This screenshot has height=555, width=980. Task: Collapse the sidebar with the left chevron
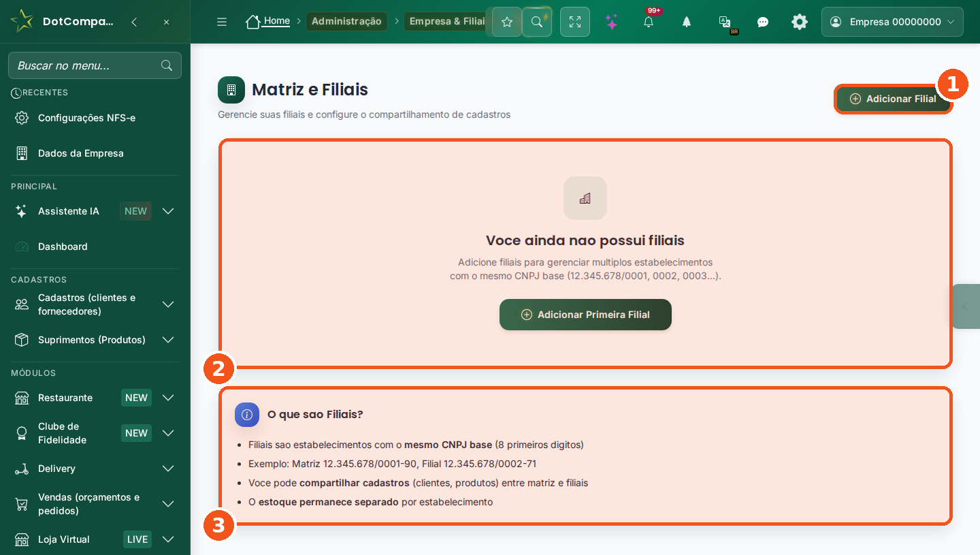[134, 22]
